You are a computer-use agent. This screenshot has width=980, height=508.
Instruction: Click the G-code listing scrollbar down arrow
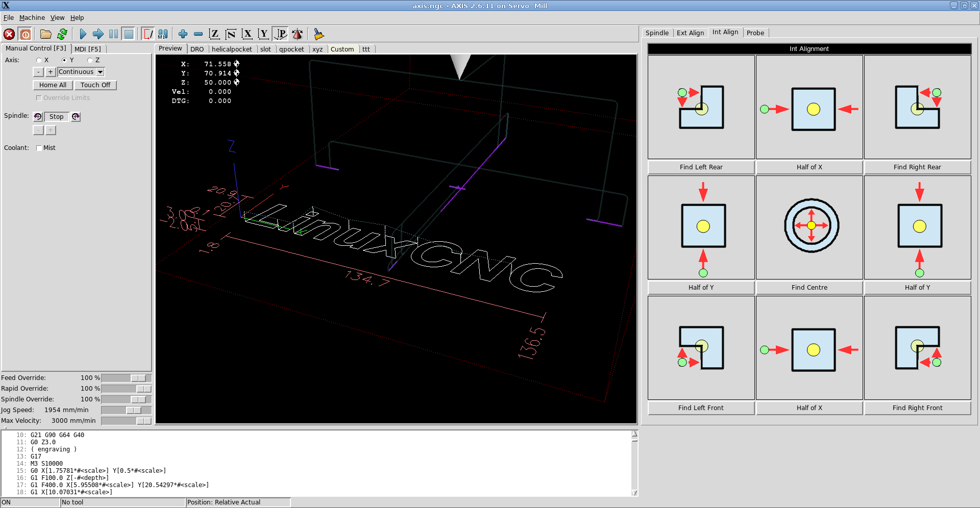634,493
